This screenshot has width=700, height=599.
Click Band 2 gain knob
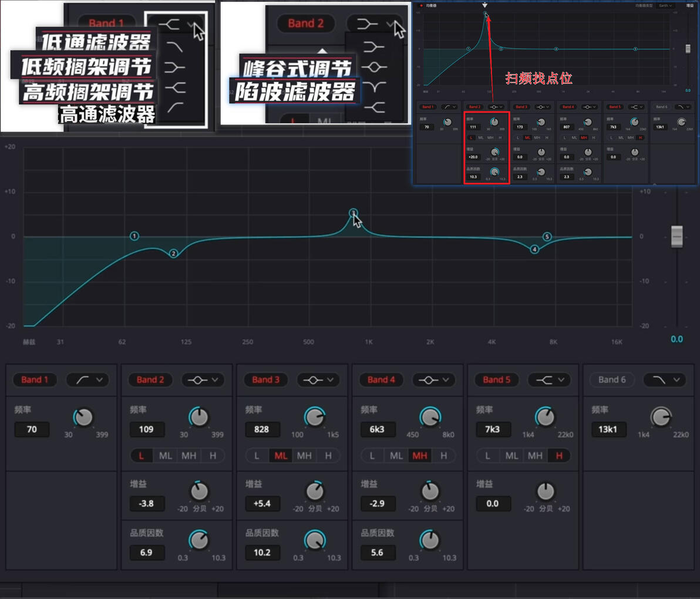point(199,492)
